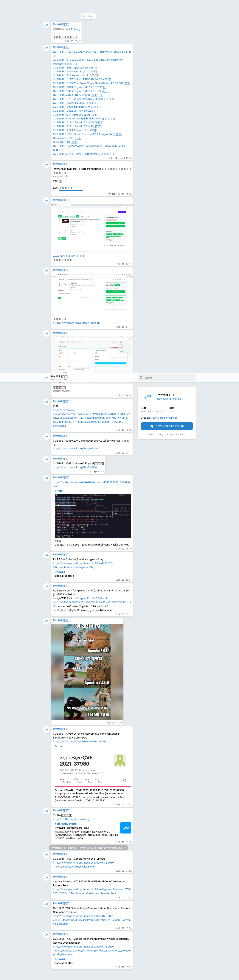Click the views eye icon on the poll message
This screenshot has width=239, height=980.
click(123, 194)
